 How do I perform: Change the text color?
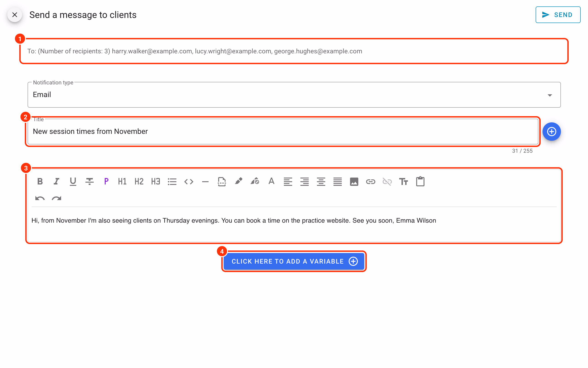tap(271, 181)
